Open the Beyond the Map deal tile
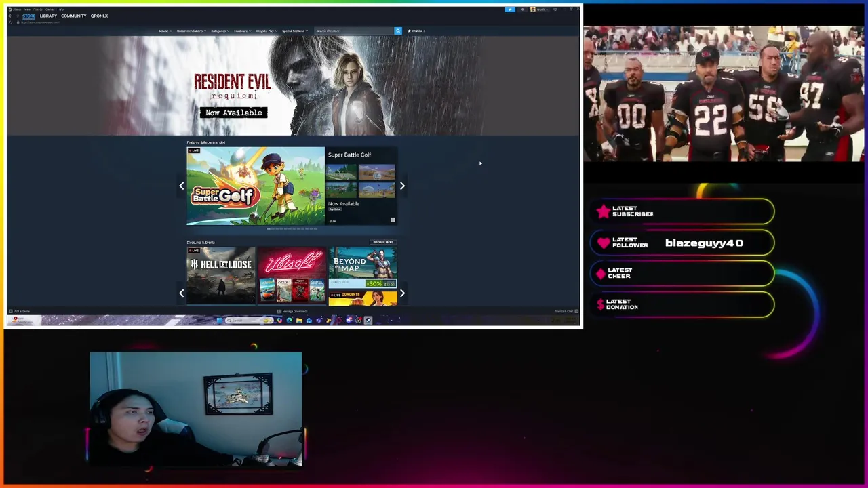This screenshot has height=488, width=868. click(x=363, y=268)
